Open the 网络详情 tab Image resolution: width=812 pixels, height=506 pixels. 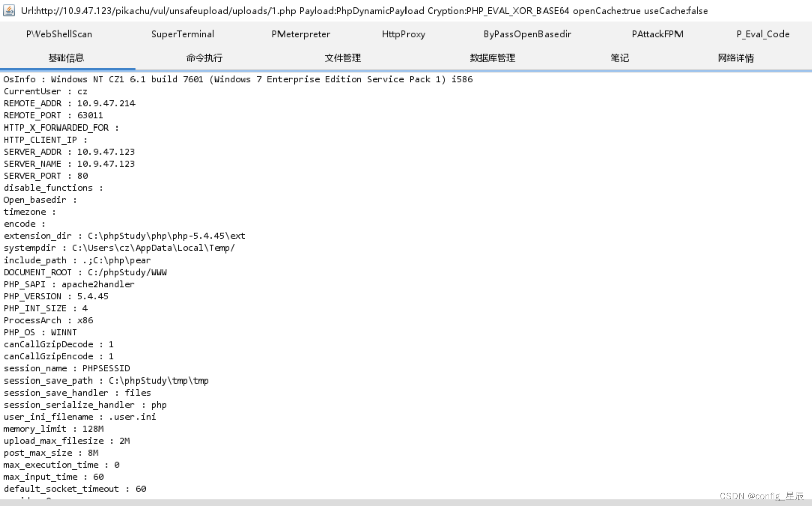pyautogui.click(x=736, y=58)
